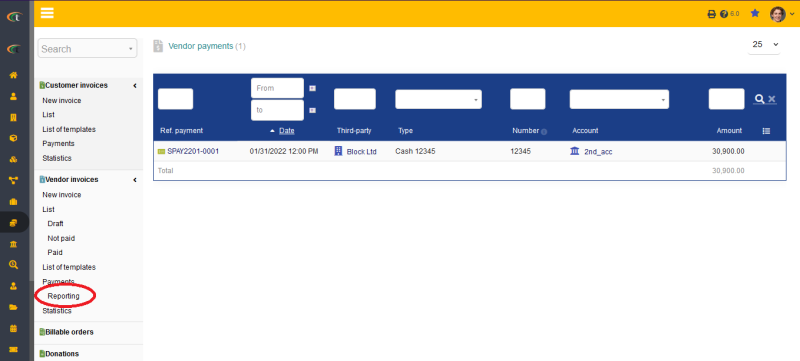Open the Commerce briefcase icon in sidebar
The image size is (800, 361).
click(14, 201)
